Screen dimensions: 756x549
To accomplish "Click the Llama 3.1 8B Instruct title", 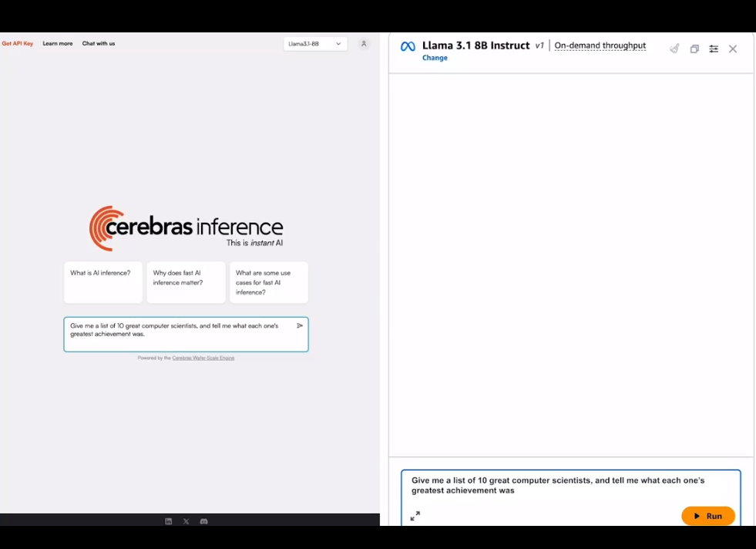I will pos(476,45).
